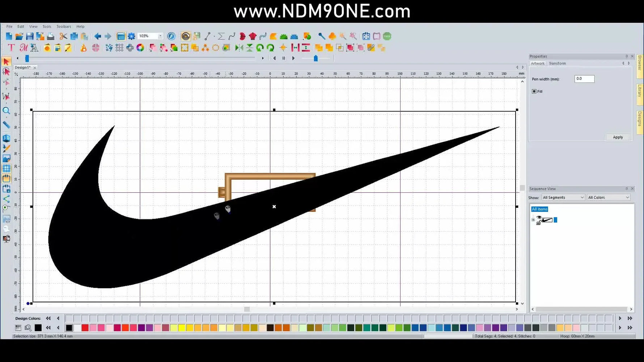The image size is (644, 362).
Task: Open a design with the folder icon
Action: coord(19,36)
